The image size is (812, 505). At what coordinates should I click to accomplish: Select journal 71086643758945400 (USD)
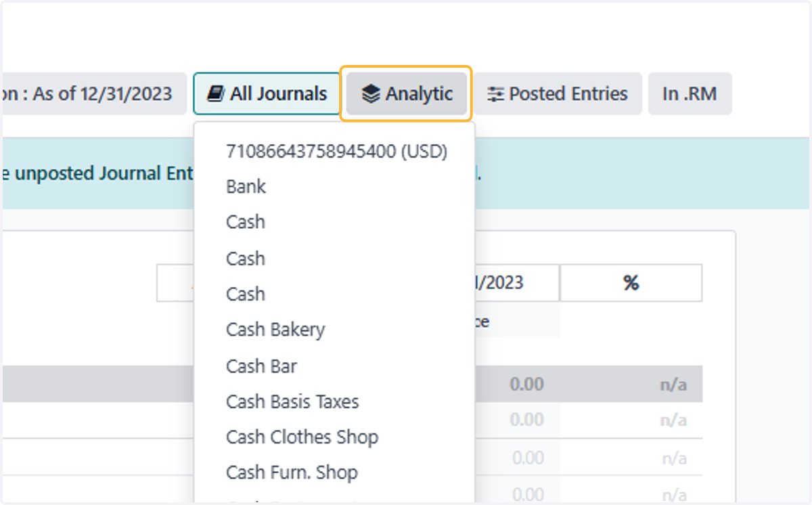coord(337,152)
